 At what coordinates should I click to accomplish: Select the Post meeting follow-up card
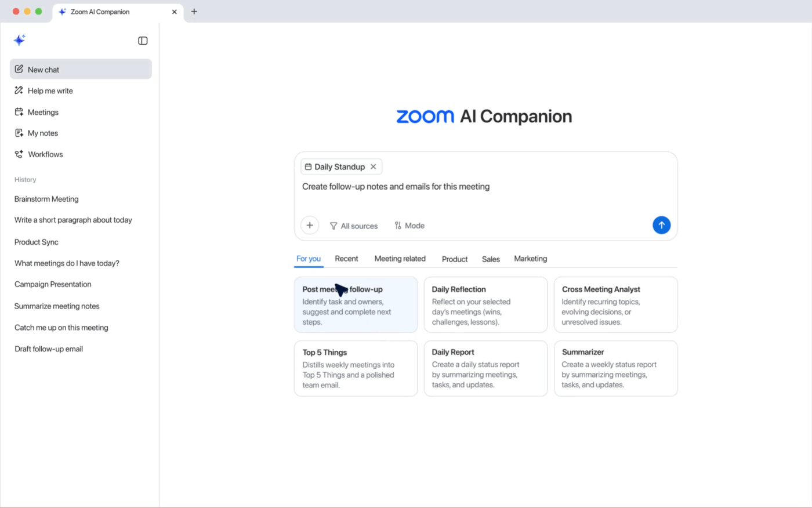pos(356,304)
